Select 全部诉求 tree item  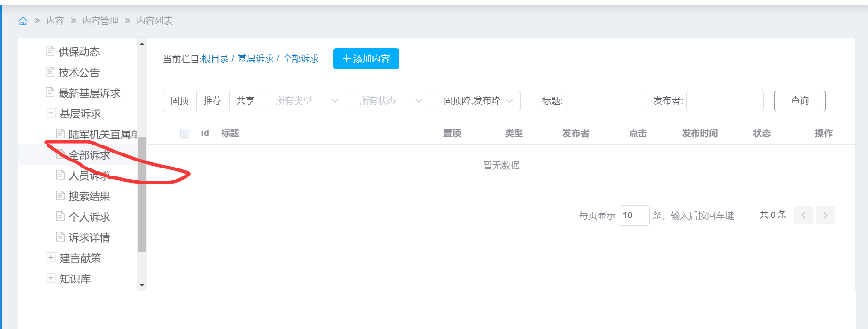89,155
